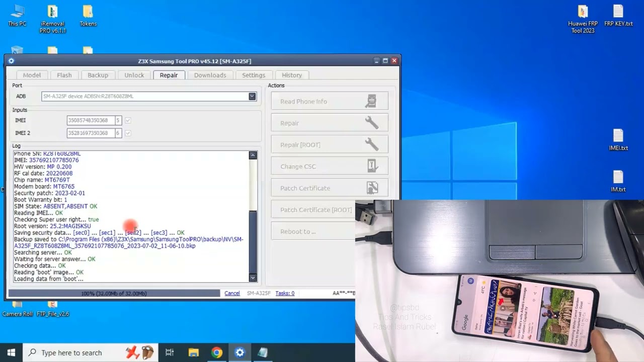Open the notepad-like app in taskbar
The image size is (644, 362).
pyautogui.click(x=263, y=352)
